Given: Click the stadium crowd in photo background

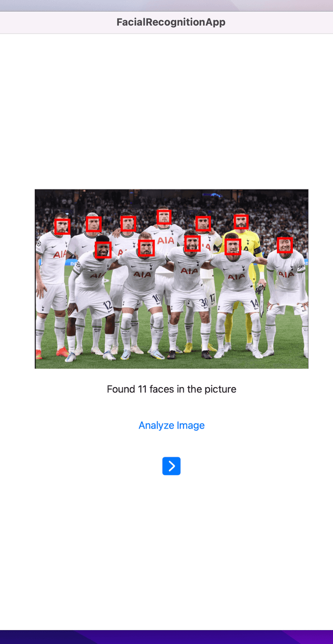Looking at the screenshot, I should click(x=171, y=200).
